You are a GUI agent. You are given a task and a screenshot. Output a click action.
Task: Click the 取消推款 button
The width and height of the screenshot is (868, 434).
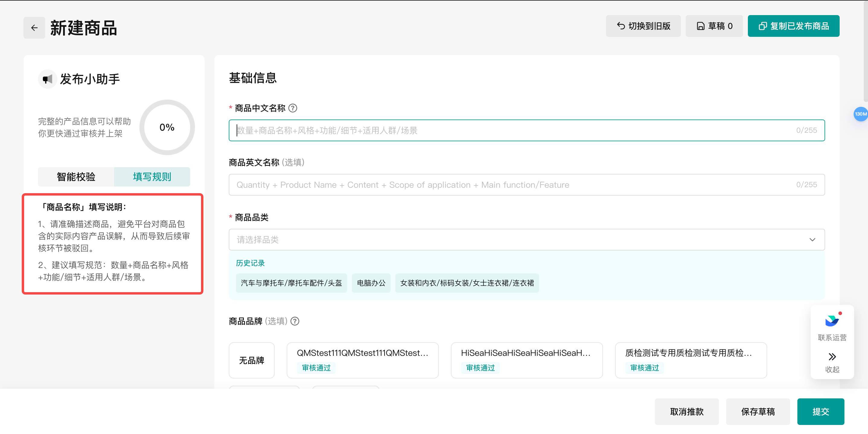pyautogui.click(x=687, y=412)
